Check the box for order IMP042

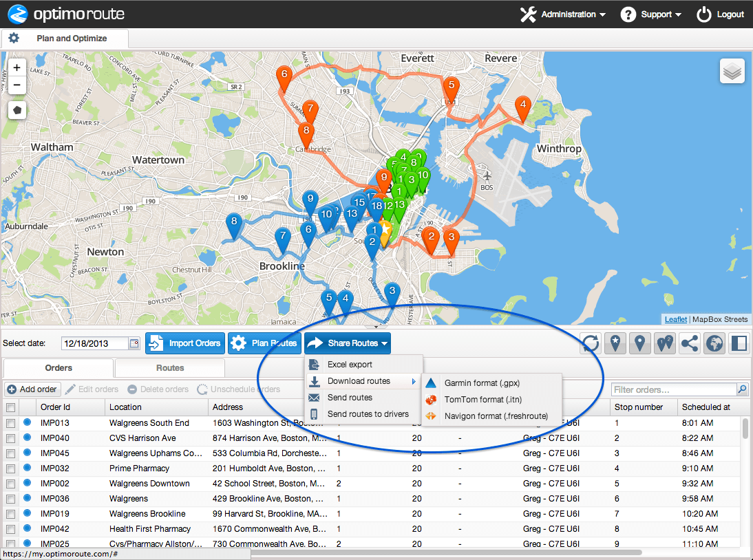(10, 529)
